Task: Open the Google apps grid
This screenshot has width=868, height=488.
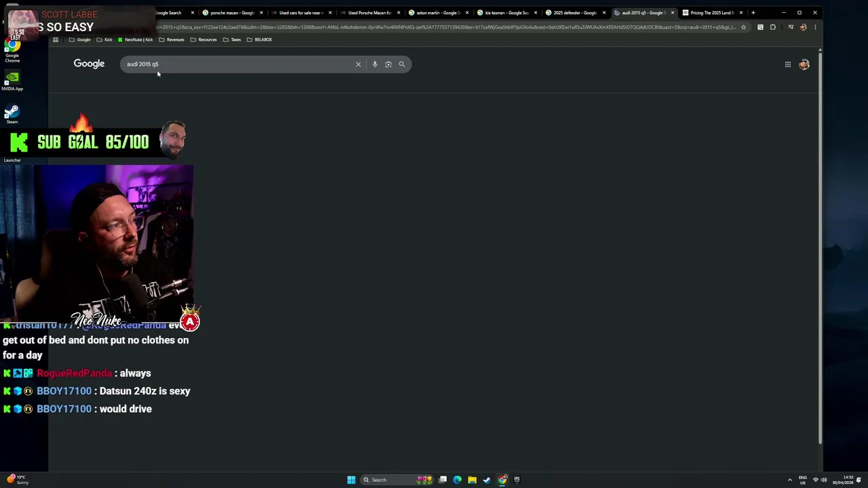Action: [788, 64]
